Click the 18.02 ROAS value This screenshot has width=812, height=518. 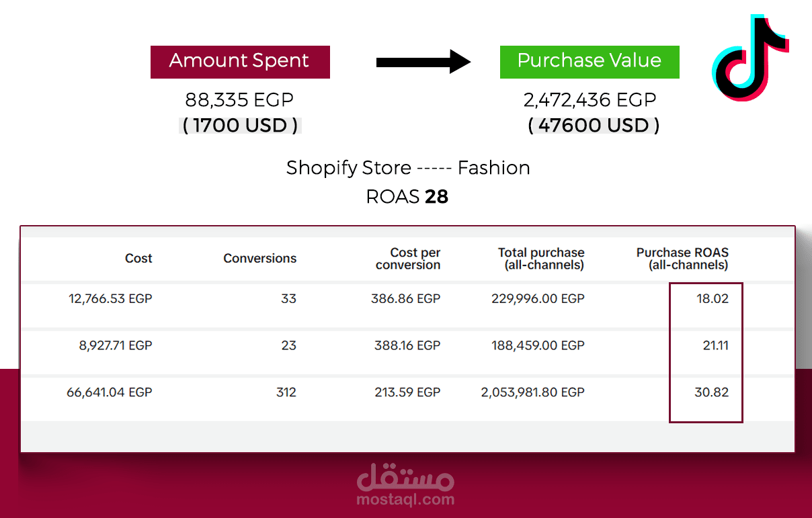(713, 298)
